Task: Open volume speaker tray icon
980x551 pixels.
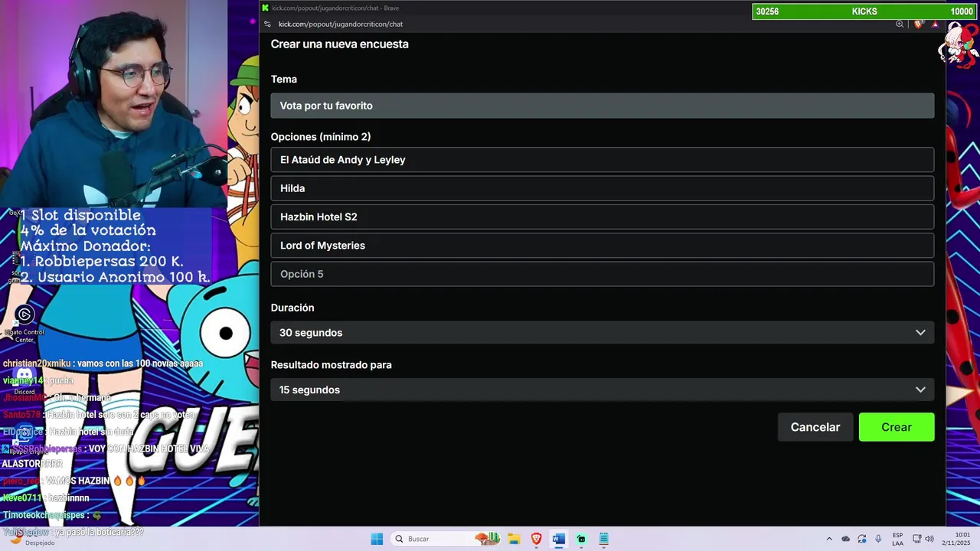Action: click(929, 539)
